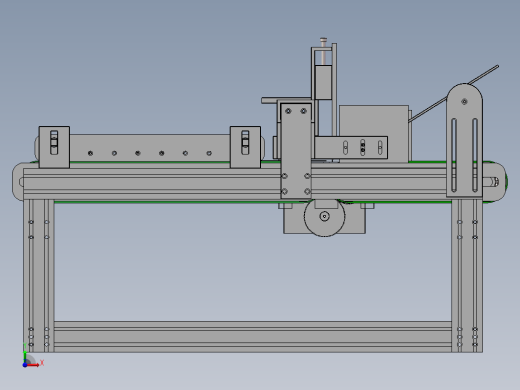Select the tall rounded-top bracket with two slots
This screenshot has height=390, width=520.
464,140
